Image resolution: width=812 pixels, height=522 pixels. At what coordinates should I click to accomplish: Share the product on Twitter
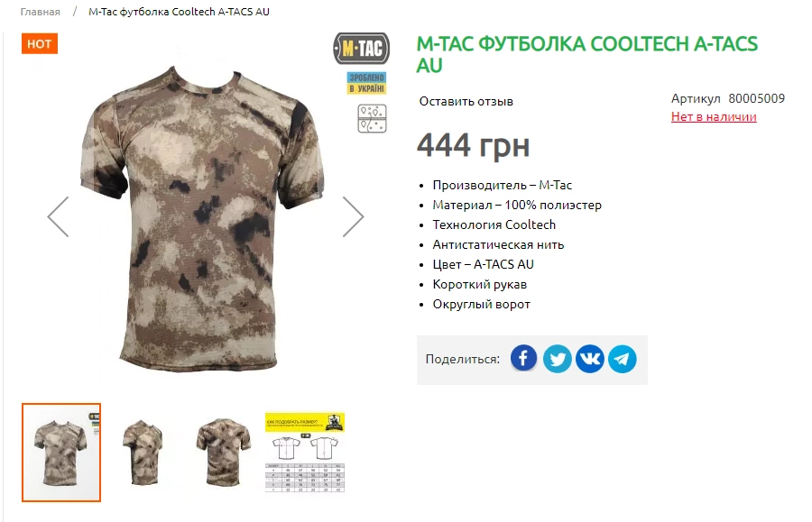click(557, 359)
